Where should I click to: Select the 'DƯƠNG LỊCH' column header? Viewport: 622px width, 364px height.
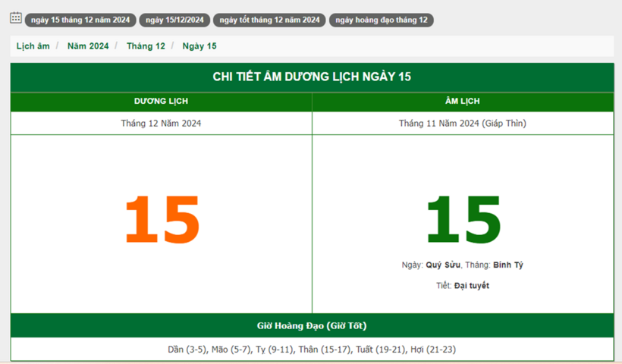click(161, 102)
